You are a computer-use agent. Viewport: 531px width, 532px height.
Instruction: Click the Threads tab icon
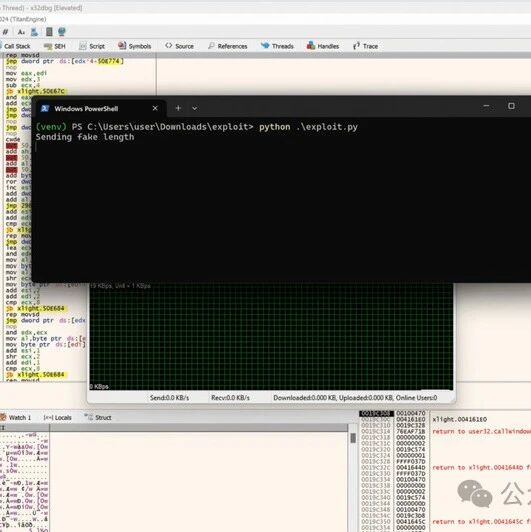point(265,45)
